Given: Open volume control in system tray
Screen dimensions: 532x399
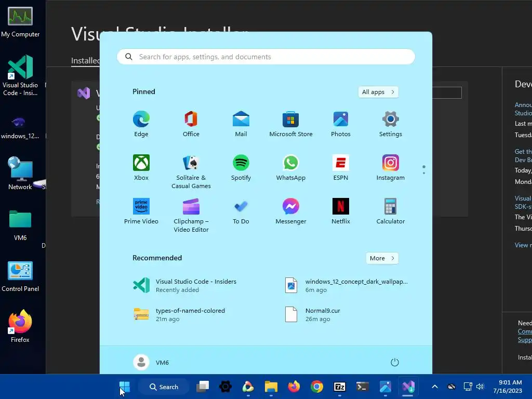Looking at the screenshot, I should point(480,387).
